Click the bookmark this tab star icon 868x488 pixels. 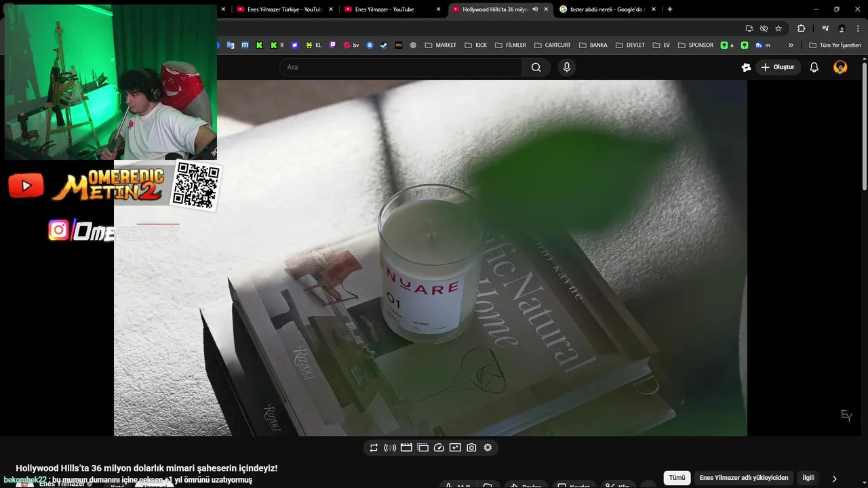[778, 28]
